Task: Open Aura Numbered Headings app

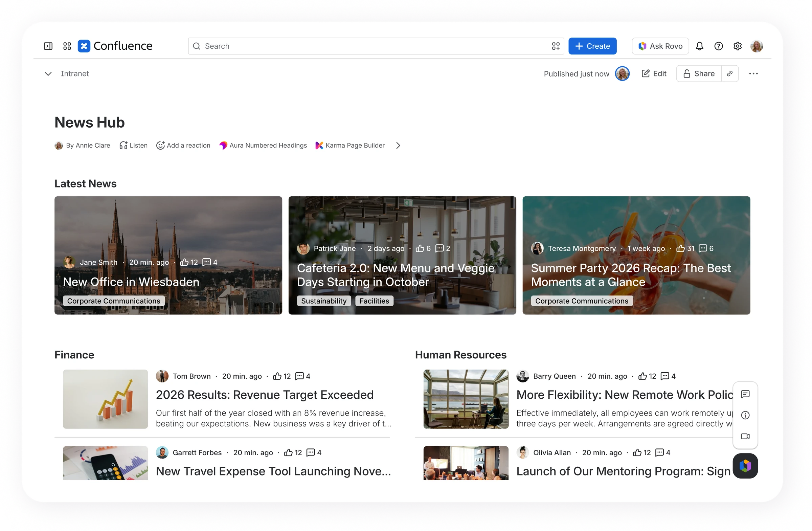Action: coord(263,146)
